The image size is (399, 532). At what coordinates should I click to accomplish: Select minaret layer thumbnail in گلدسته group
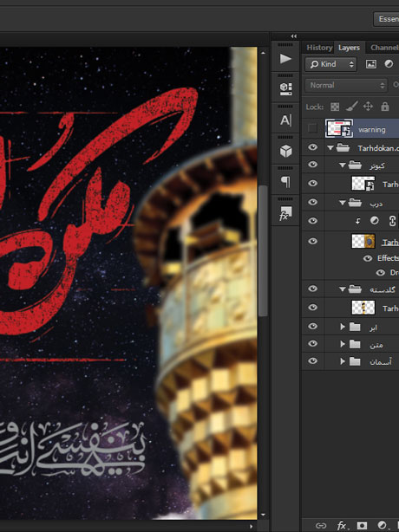click(x=363, y=308)
